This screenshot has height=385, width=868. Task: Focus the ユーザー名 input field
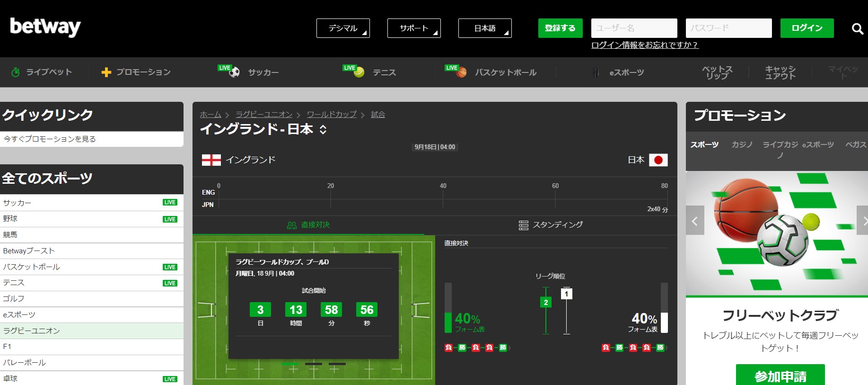pos(634,28)
